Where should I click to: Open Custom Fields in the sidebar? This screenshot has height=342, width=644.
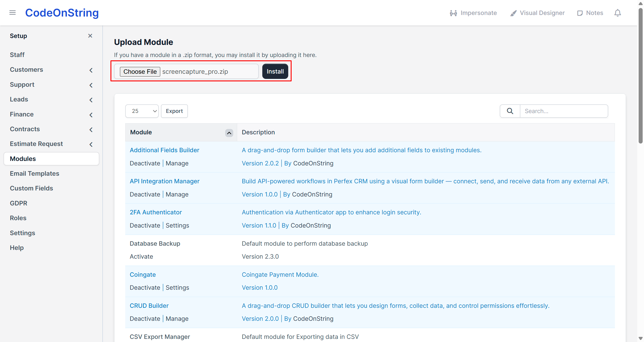(x=31, y=188)
